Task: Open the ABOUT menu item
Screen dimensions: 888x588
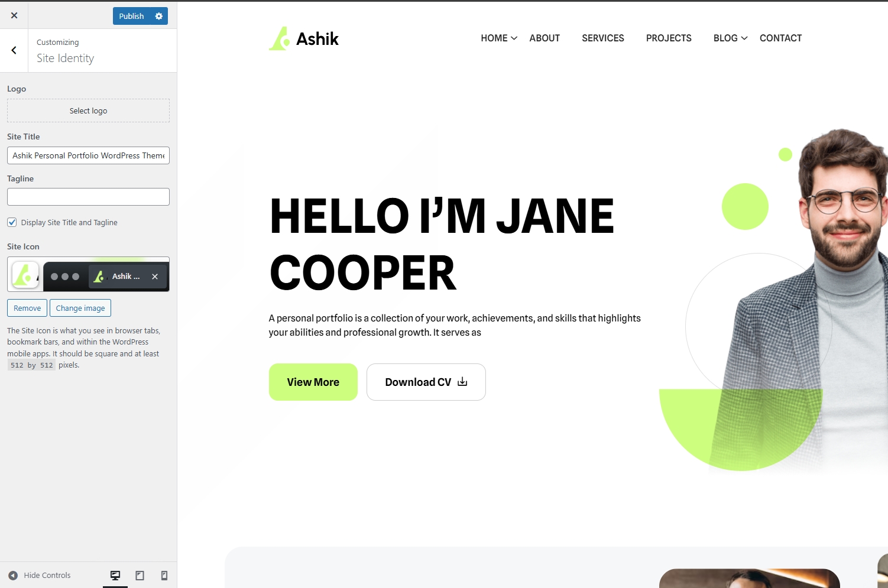Action: [x=545, y=38]
